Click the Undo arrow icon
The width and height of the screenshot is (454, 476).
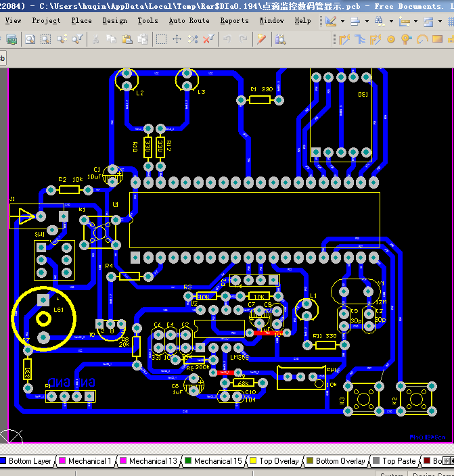pyautogui.click(x=227, y=39)
